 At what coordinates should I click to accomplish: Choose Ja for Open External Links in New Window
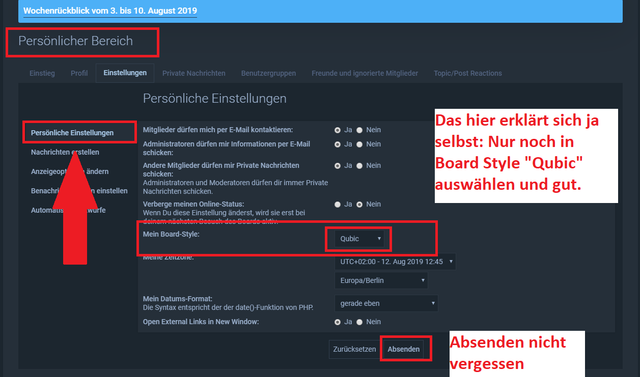(338, 322)
